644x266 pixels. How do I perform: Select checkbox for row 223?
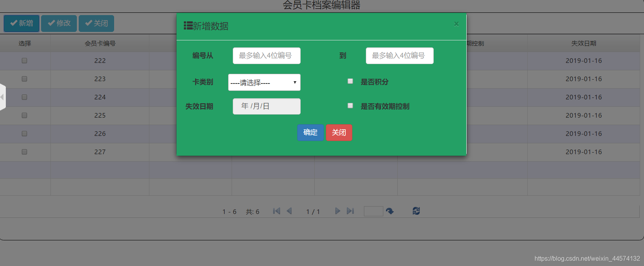pos(24,79)
